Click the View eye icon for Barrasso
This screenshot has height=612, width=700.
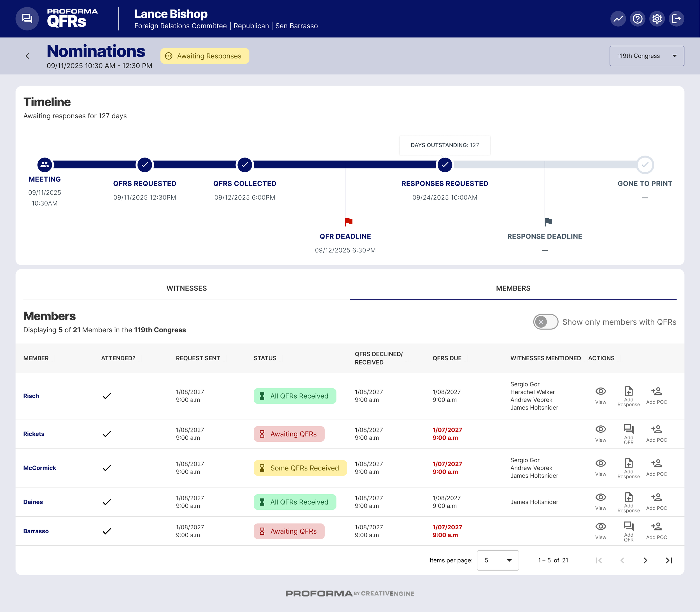pos(600,527)
